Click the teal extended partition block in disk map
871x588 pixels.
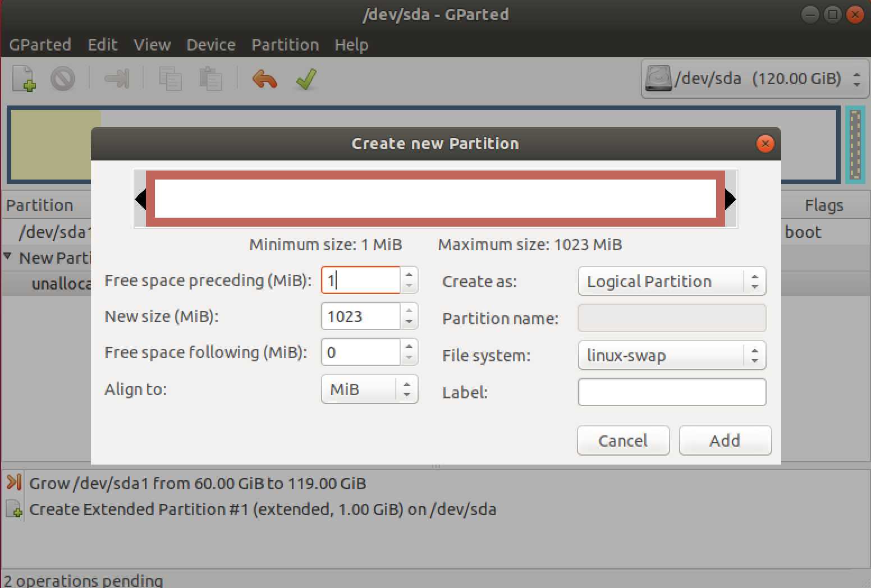pyautogui.click(x=855, y=144)
